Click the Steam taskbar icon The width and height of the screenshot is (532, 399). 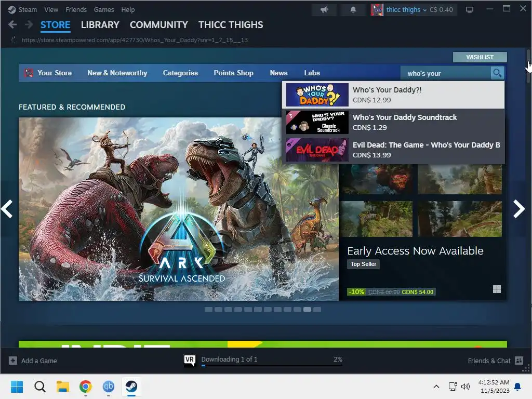tap(131, 387)
